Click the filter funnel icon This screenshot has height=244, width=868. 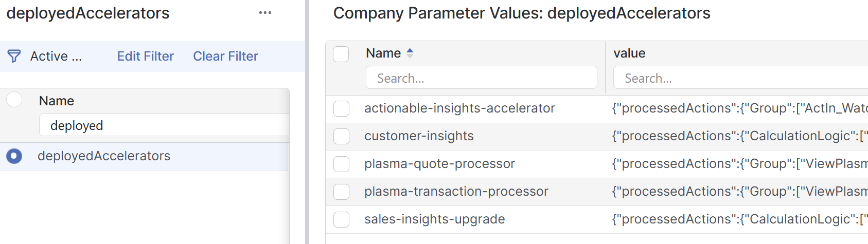pyautogui.click(x=14, y=56)
